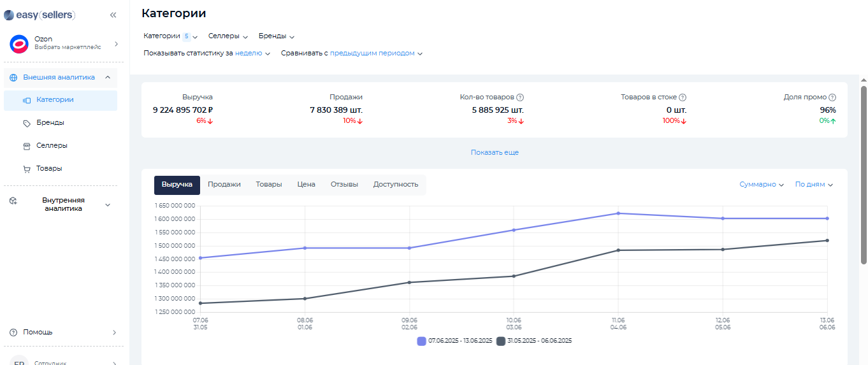Switch to the Доступность chart tab
868x365 pixels.
(x=395, y=185)
